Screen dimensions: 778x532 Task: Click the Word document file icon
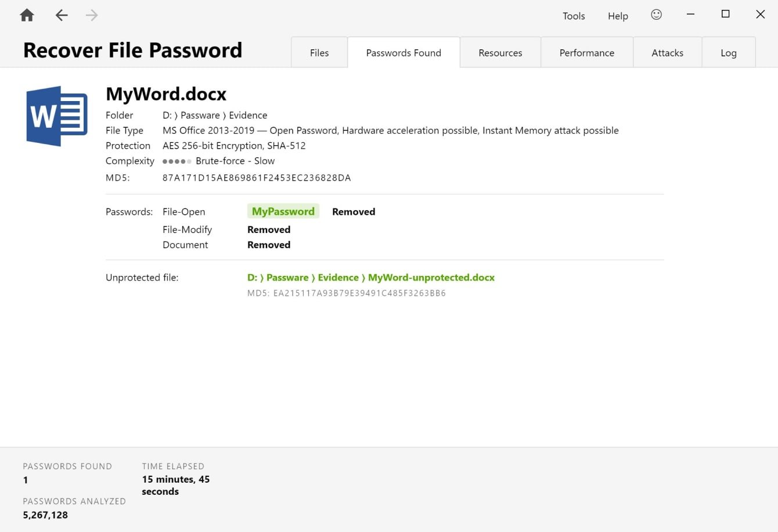pyautogui.click(x=57, y=116)
